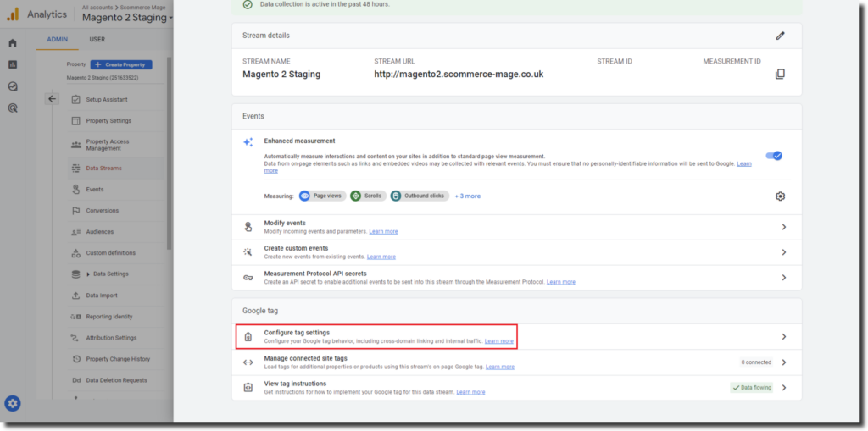Switch to the USER tab

pyautogui.click(x=97, y=39)
